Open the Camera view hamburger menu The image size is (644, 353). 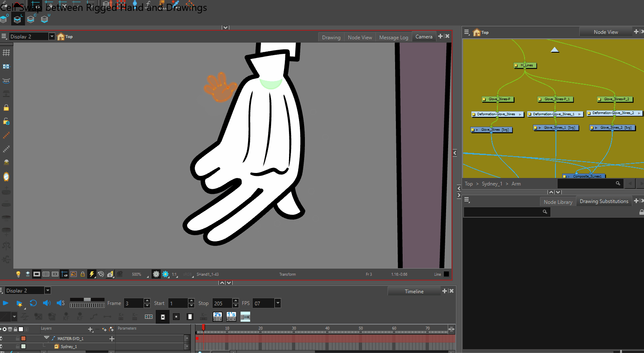4,36
